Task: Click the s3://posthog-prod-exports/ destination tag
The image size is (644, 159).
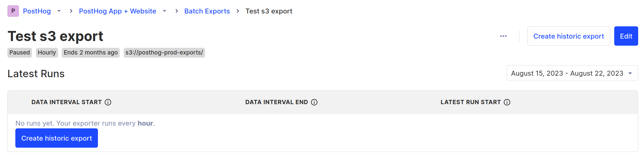Action: (x=164, y=52)
